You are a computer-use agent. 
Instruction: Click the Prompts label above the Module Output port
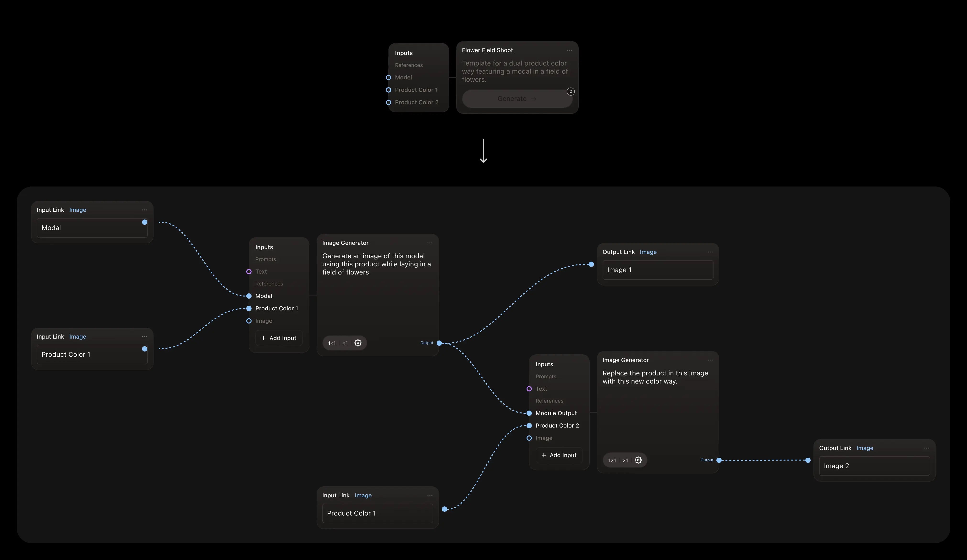[546, 377]
